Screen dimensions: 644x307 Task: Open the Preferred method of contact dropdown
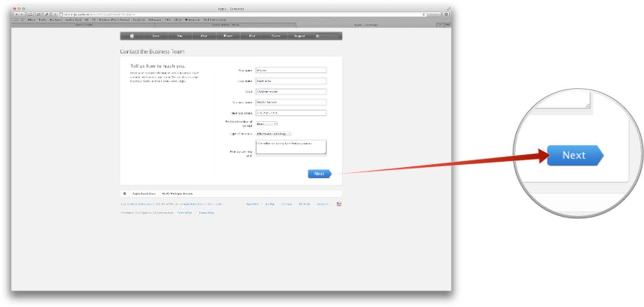coord(266,124)
